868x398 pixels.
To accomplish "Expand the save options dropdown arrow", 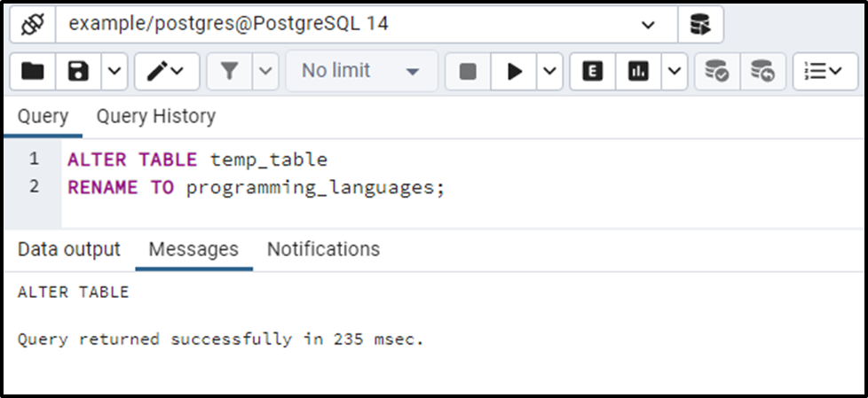I will 114,71.
